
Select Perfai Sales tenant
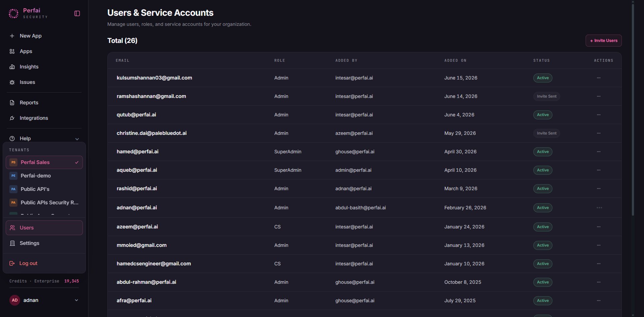[44, 162]
